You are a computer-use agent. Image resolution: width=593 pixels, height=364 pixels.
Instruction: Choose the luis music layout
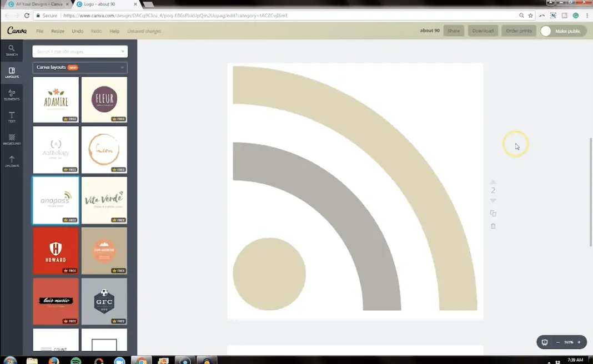coord(56,302)
